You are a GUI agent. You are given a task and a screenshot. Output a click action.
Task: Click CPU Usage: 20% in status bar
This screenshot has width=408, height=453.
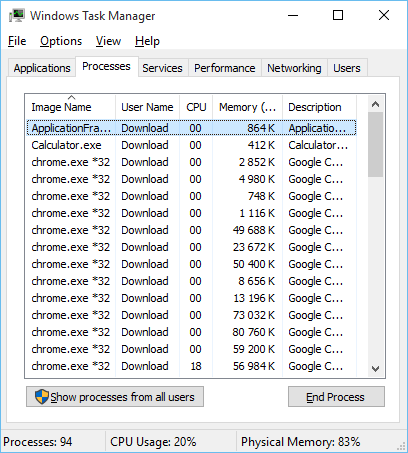point(153,442)
